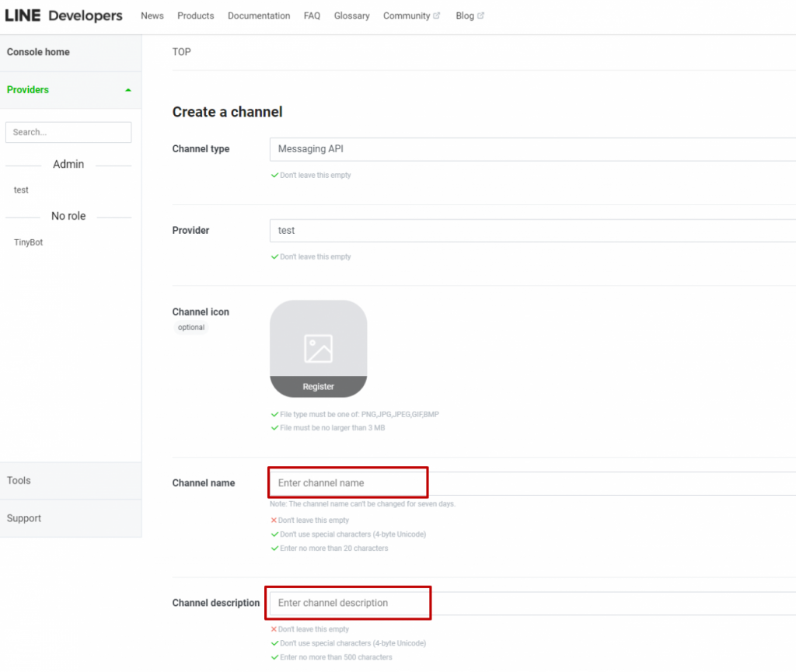The width and height of the screenshot is (796, 672).
Task: Go to Products in top navigation
Action: pyautogui.click(x=195, y=16)
